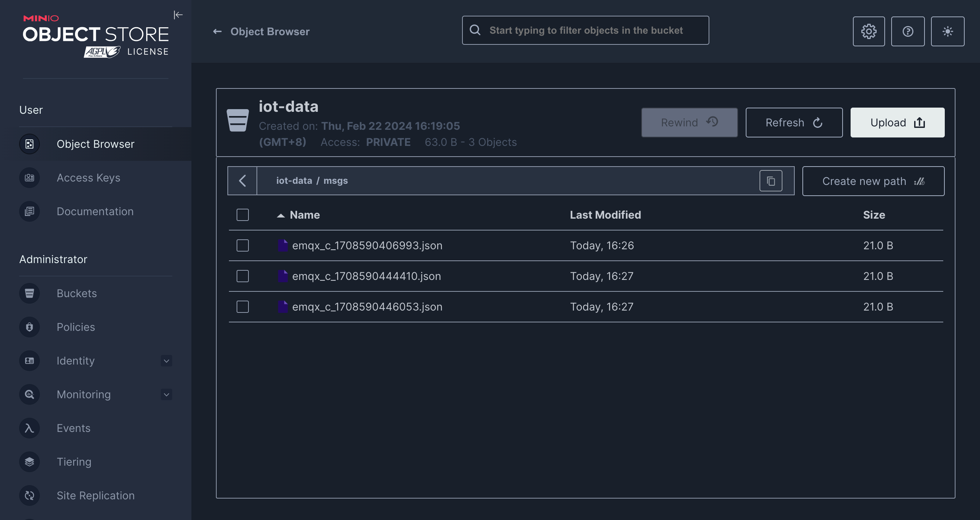Click the Site Replication sync icon

tap(29, 495)
